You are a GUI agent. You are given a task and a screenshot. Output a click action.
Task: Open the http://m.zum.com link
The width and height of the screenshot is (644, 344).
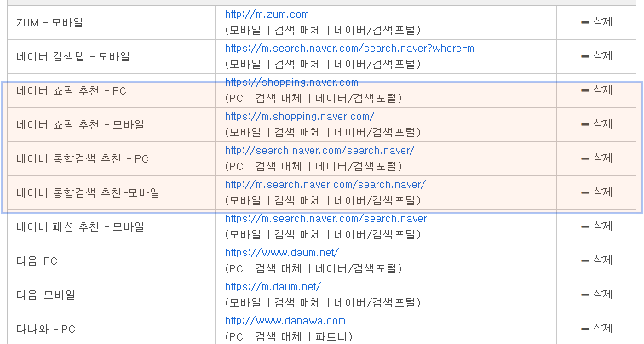267,14
